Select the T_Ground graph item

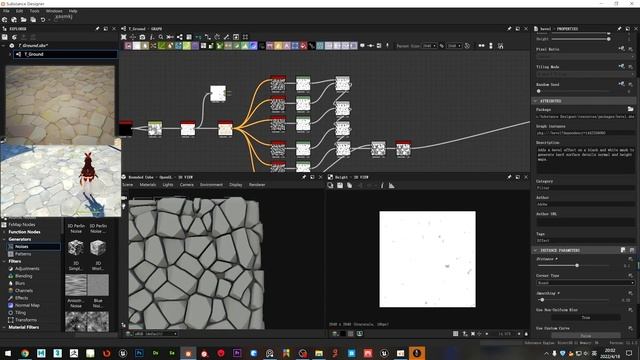65,54
